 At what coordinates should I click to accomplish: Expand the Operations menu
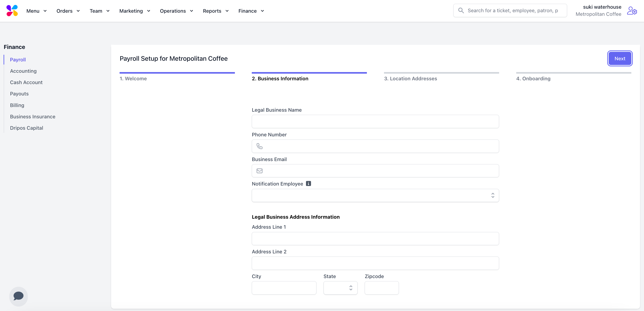click(x=176, y=11)
